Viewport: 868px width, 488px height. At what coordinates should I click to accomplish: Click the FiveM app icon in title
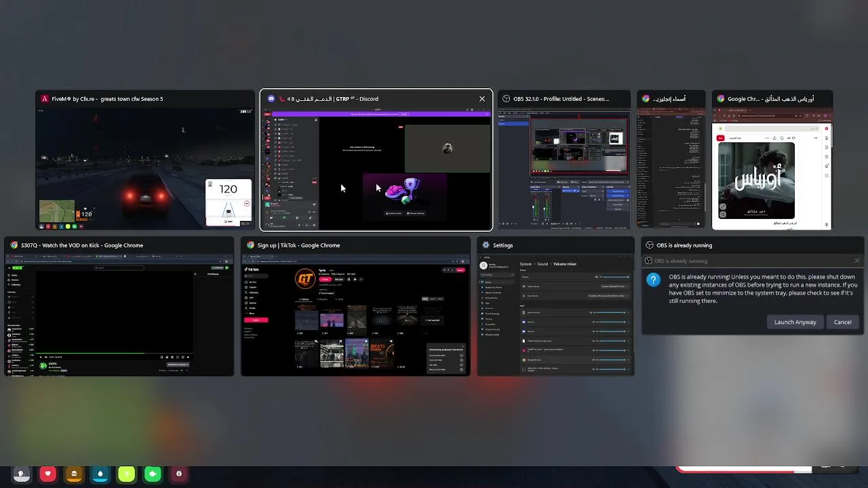(x=45, y=99)
